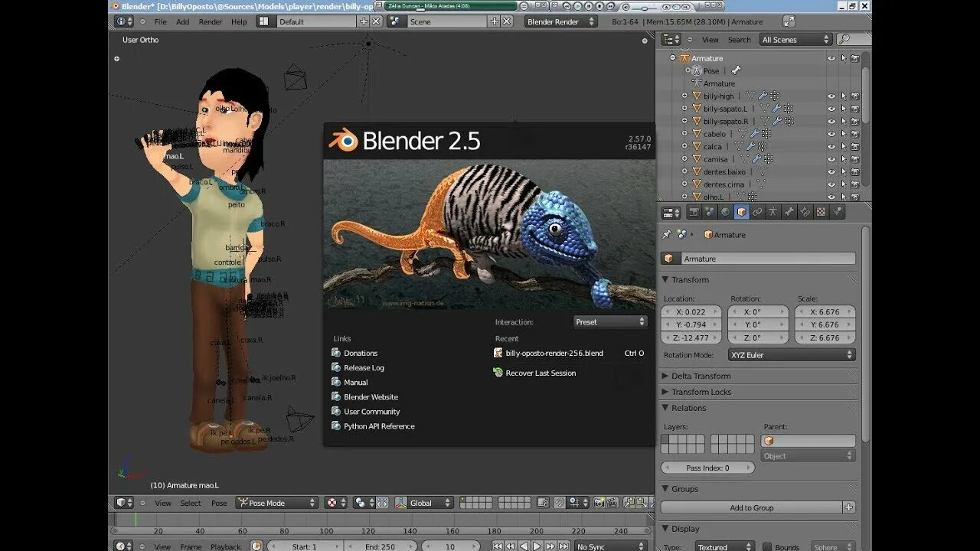The width and height of the screenshot is (980, 551).
Task: Open the Render menu in top bar
Action: click(x=211, y=21)
